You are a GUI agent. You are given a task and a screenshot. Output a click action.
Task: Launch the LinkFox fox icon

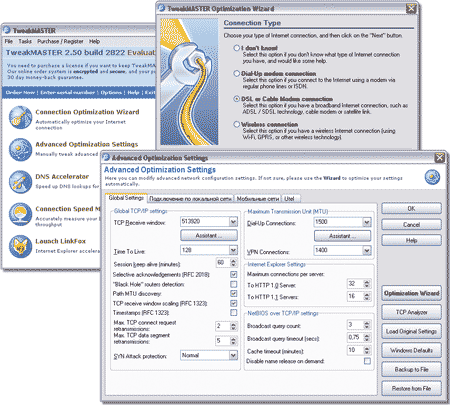[x=20, y=246]
